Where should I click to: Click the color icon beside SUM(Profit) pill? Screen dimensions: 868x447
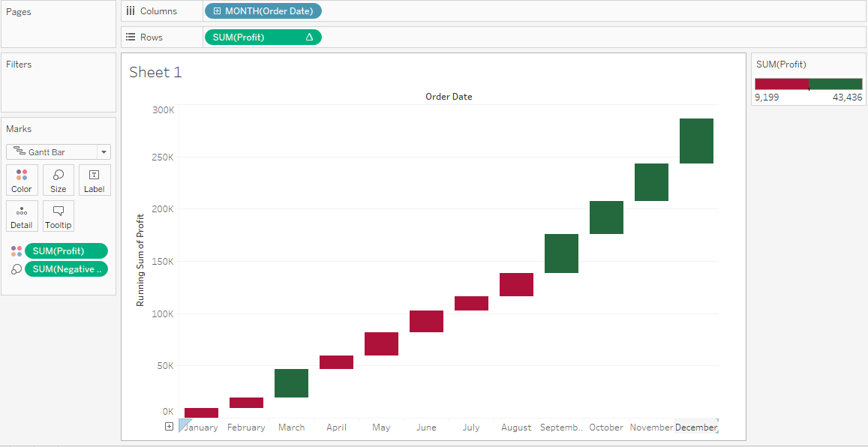pos(17,251)
